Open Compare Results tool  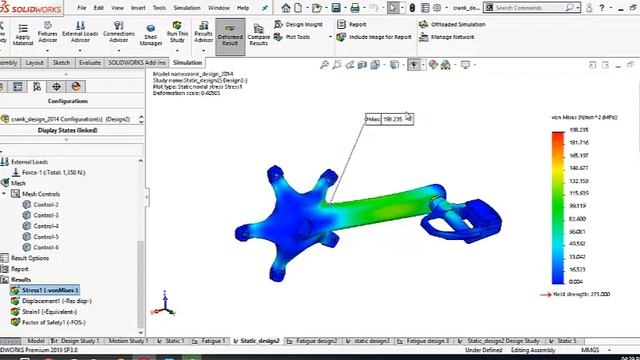coord(258,35)
